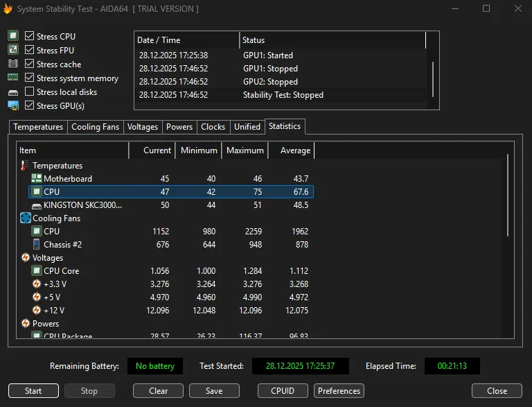
Task: Click the event log vertical scrollbar
Action: [x=432, y=79]
